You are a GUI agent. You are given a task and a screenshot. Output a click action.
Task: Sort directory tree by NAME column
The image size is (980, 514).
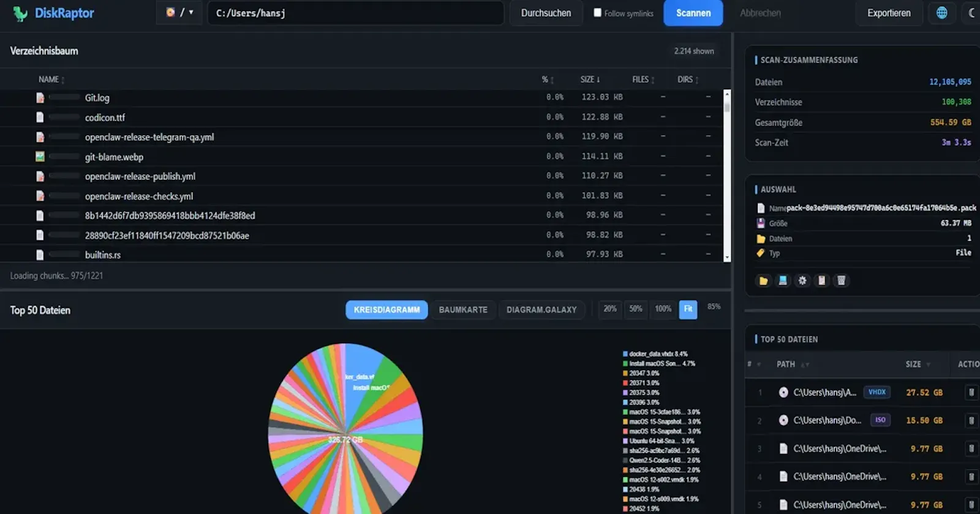click(51, 80)
